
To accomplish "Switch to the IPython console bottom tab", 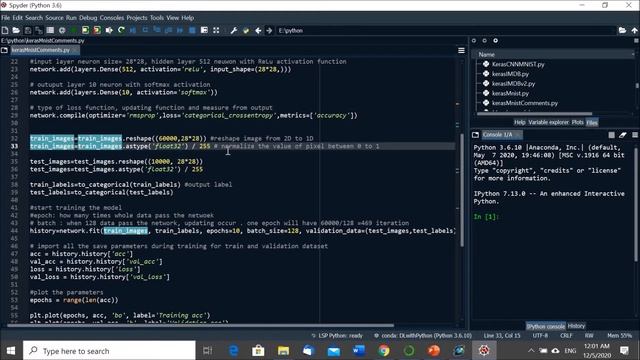I will click(x=545, y=326).
